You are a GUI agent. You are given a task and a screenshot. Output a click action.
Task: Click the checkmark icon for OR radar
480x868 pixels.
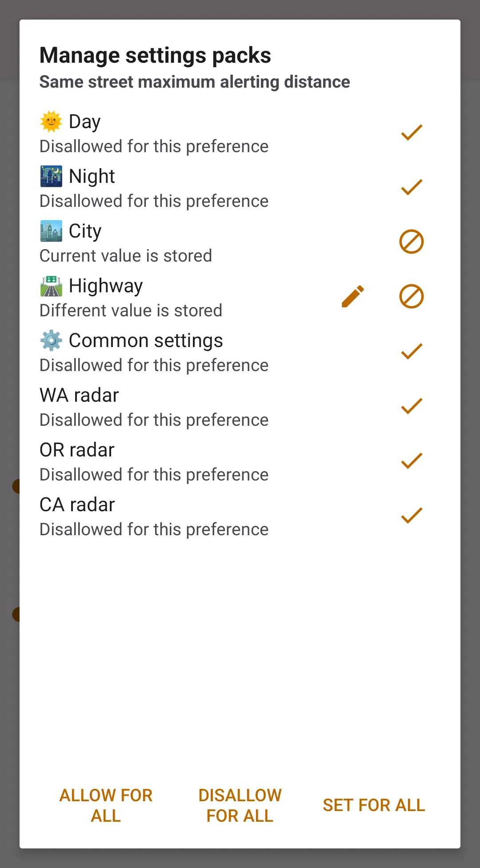click(x=412, y=461)
